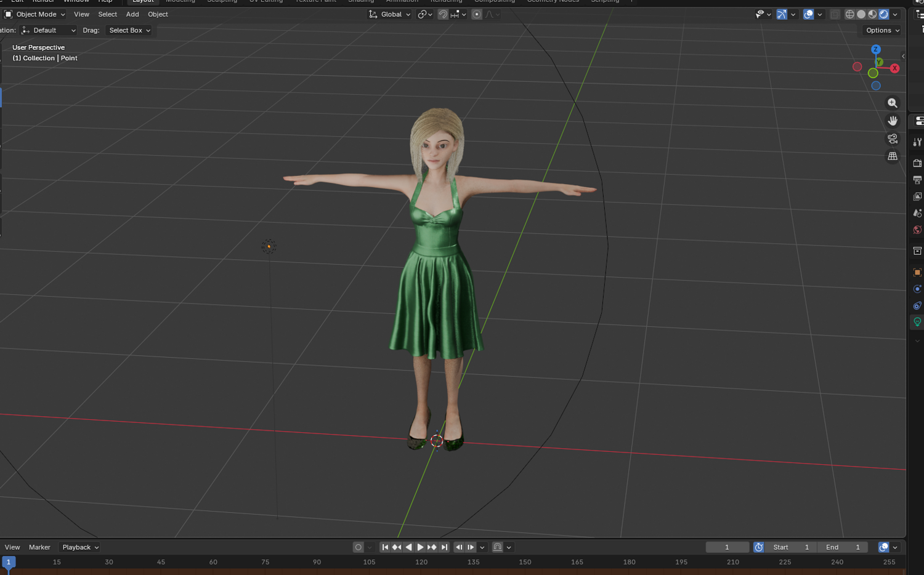
Task: Open the Playback dropdown in the timeline
Action: (x=81, y=547)
